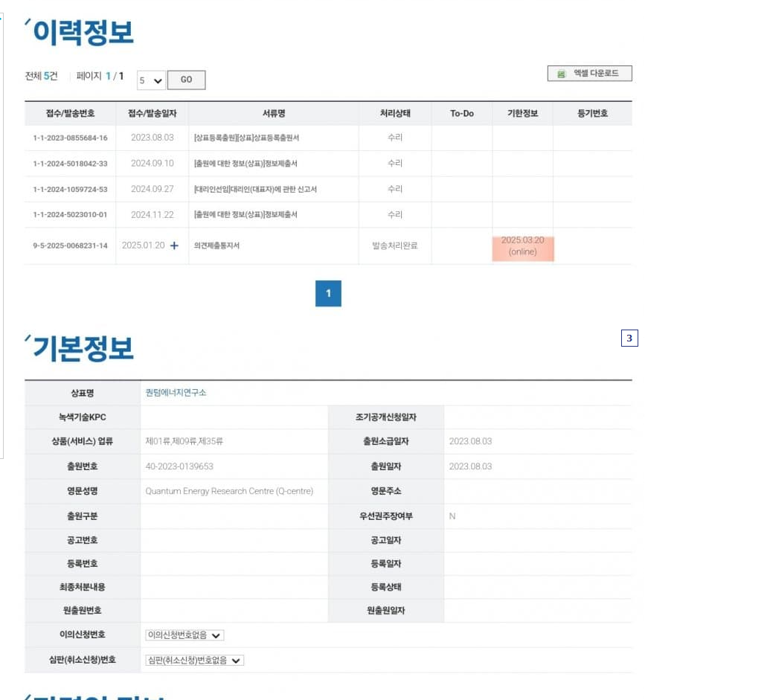The height and width of the screenshot is (700, 770).
Task: Click the GO button
Action: 186,80
